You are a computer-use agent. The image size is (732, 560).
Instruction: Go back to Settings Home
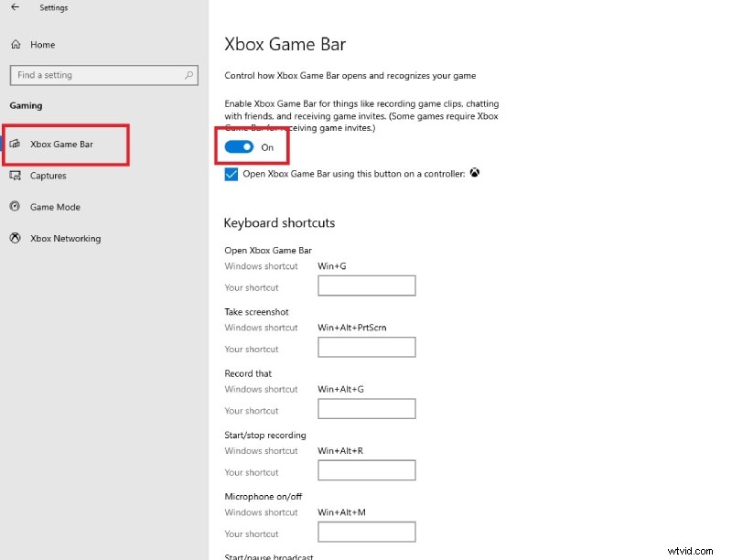click(x=40, y=44)
